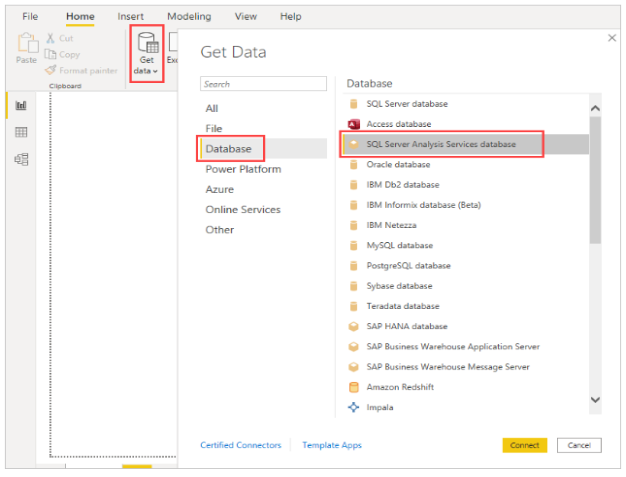Open the View ribbon tab
This screenshot has width=626, height=477.
click(x=246, y=16)
